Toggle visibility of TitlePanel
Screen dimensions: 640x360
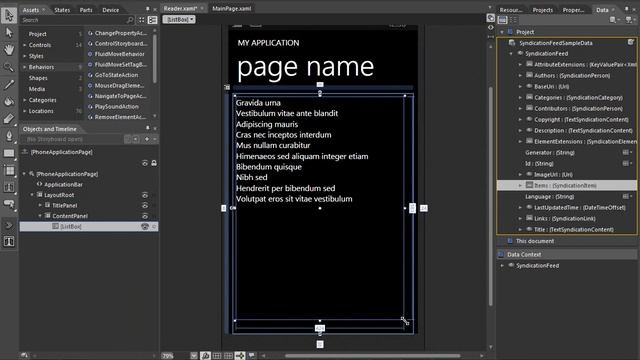click(x=145, y=205)
